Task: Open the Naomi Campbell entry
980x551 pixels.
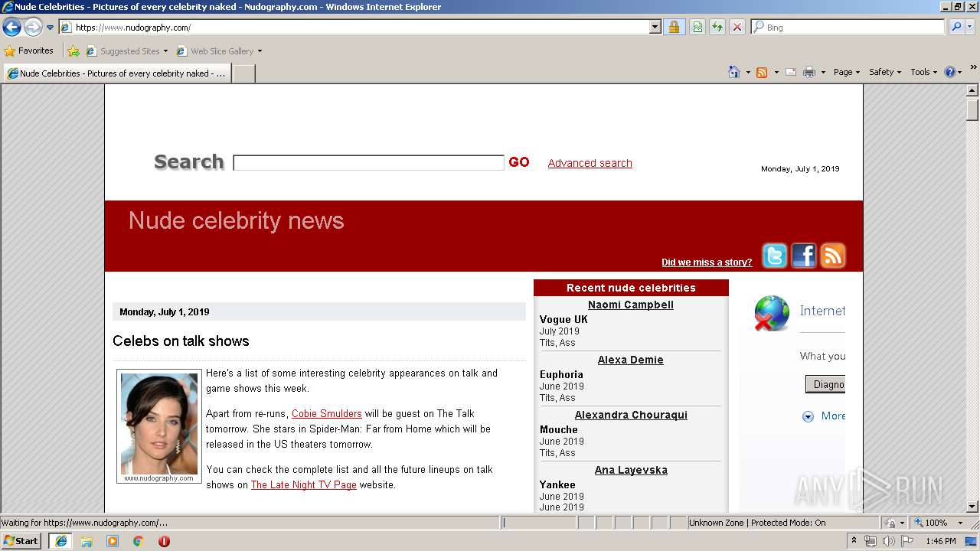Action: (631, 305)
